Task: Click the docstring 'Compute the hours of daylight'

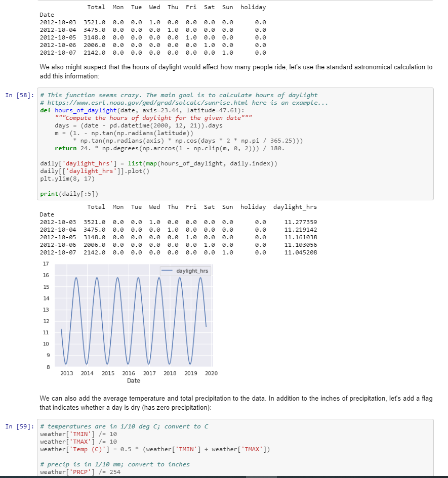Action: [153, 118]
